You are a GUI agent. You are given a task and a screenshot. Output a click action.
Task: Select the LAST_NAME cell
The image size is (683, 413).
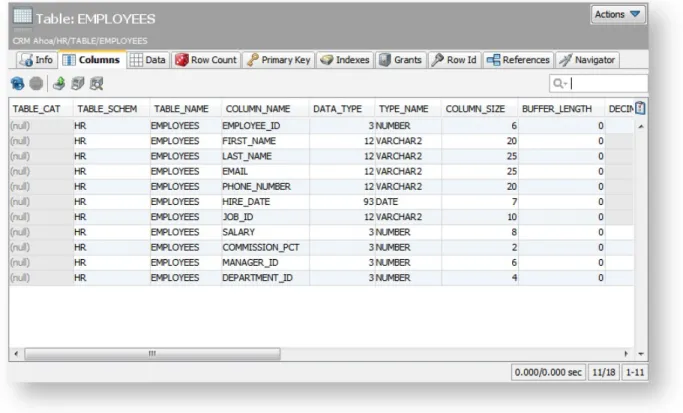[265, 156]
